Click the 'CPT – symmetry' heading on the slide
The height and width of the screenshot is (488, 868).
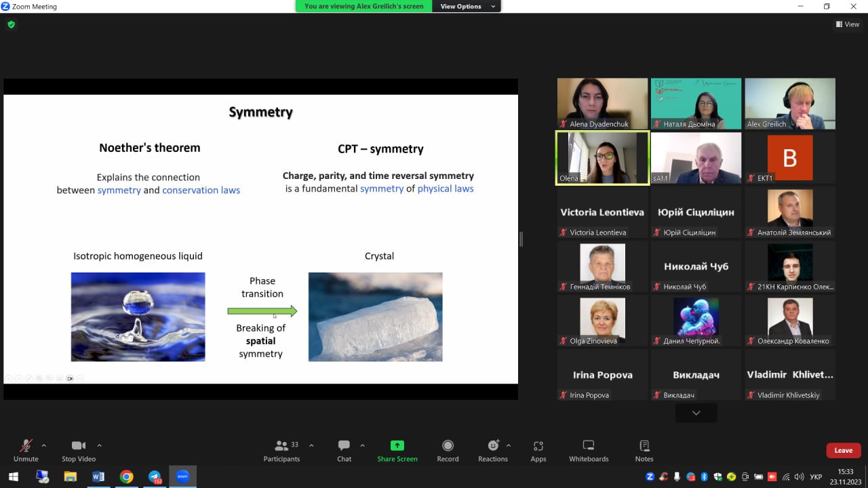(x=380, y=149)
